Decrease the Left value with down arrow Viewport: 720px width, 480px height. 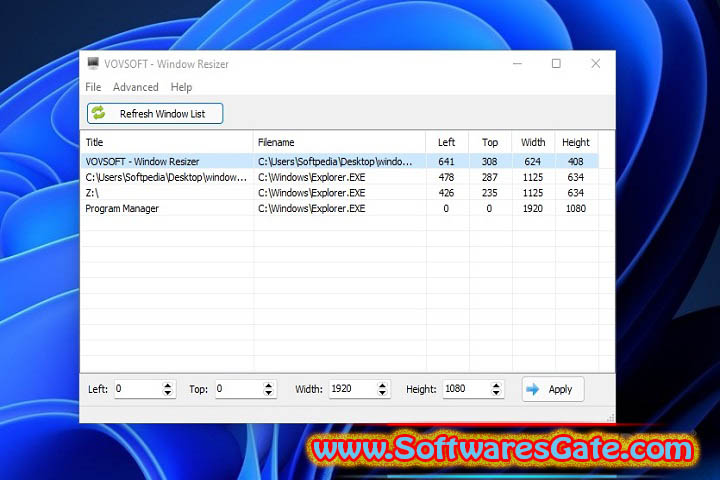(168, 393)
